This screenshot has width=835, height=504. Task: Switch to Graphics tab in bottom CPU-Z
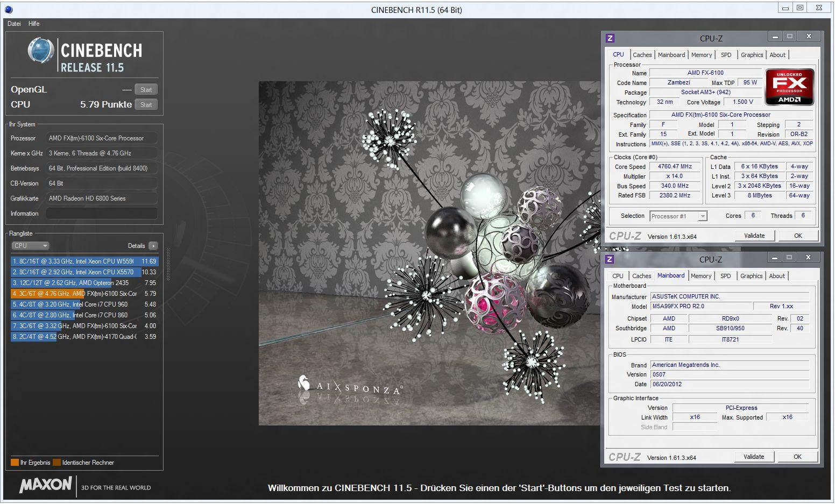pyautogui.click(x=751, y=276)
